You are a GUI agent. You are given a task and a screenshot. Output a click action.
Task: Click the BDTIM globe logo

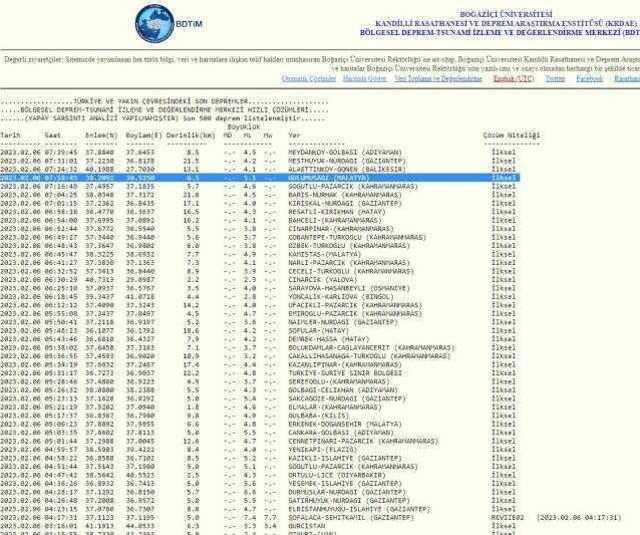[x=155, y=24]
